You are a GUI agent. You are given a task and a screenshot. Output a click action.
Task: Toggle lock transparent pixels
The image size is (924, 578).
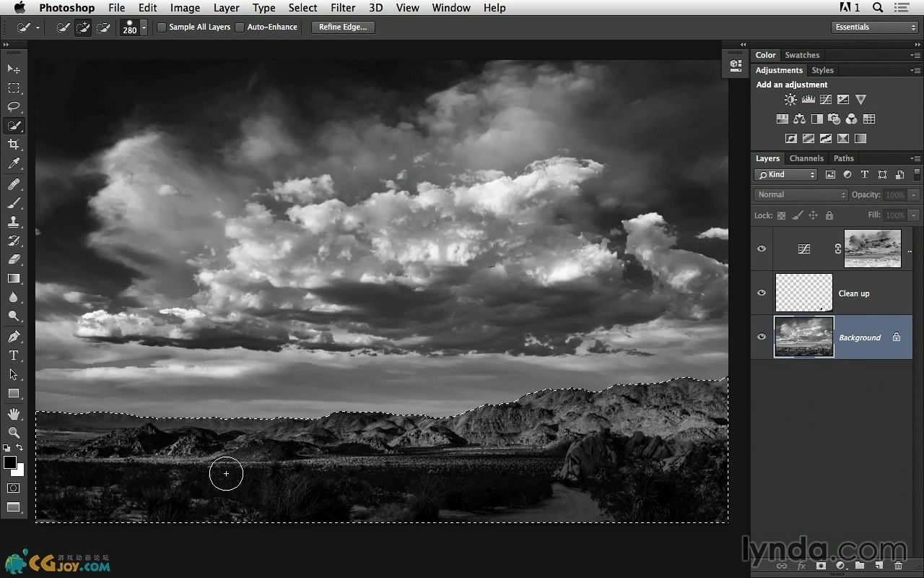click(781, 215)
